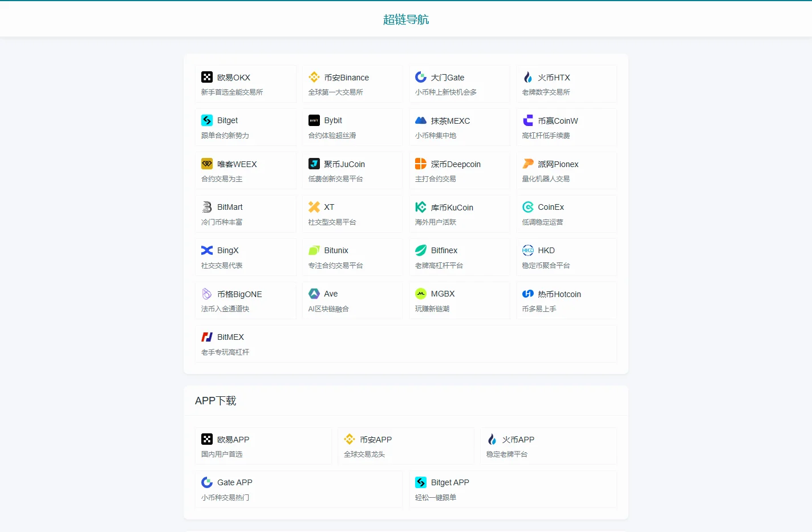This screenshot has height=532, width=812.
Task: Click the 币赢CoinW purple icon
Action: point(528,120)
